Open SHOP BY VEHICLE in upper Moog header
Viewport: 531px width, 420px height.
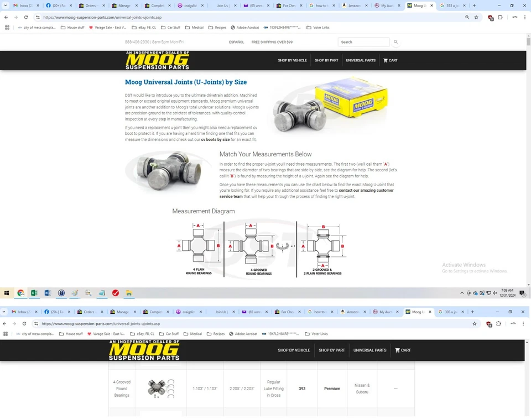(292, 60)
